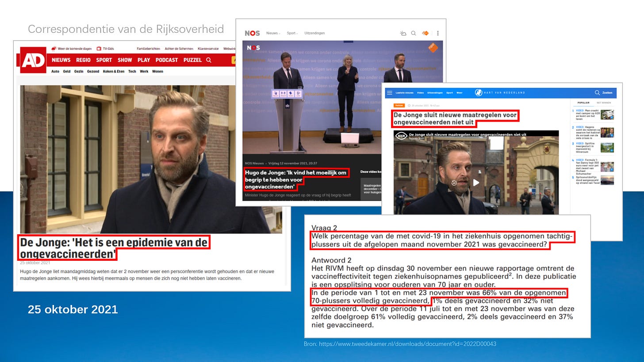The image size is (644, 362).
Task: Click the 'TV-Gids' link text
Action: click(109, 49)
